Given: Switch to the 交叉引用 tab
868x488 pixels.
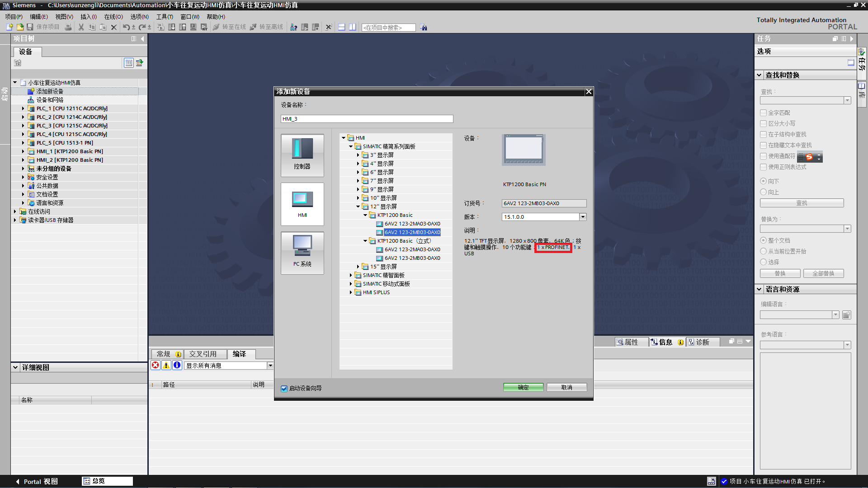Looking at the screenshot, I should pyautogui.click(x=203, y=354).
